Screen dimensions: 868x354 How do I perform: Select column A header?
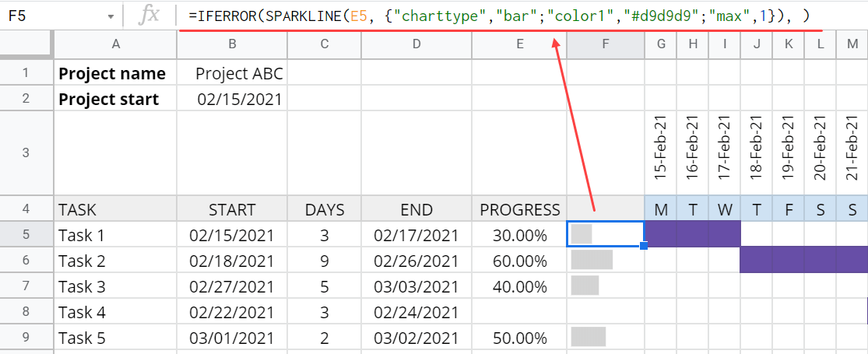point(116,44)
